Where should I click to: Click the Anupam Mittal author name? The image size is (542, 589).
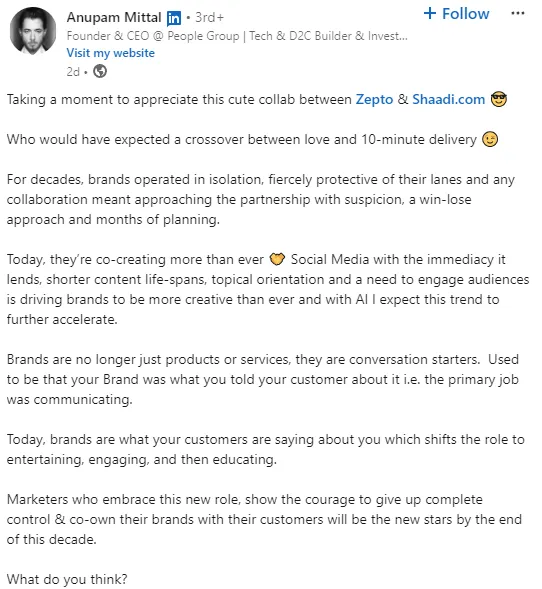click(x=114, y=17)
